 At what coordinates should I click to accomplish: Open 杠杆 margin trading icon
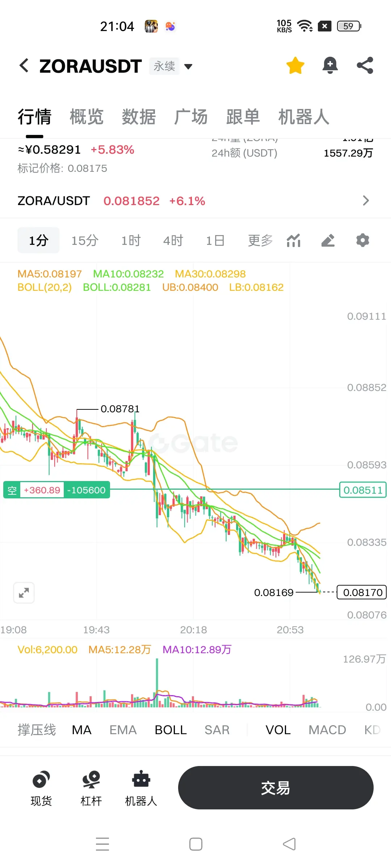91,788
